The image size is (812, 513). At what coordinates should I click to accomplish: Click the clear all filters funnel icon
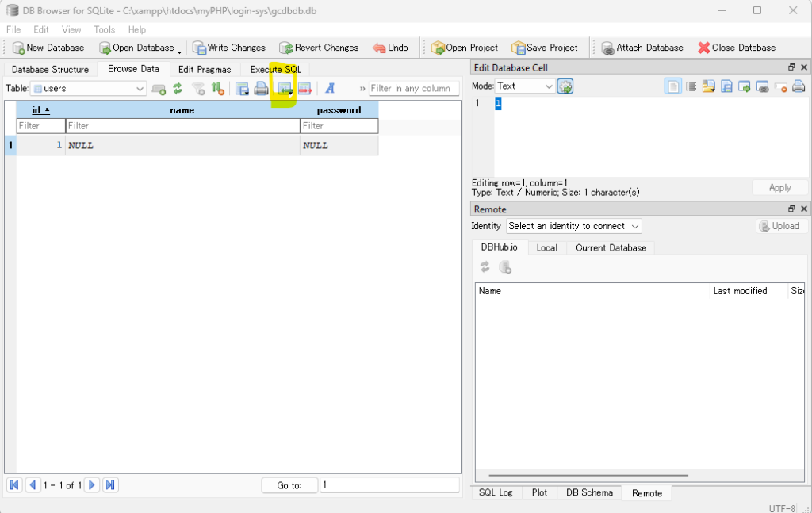click(198, 89)
